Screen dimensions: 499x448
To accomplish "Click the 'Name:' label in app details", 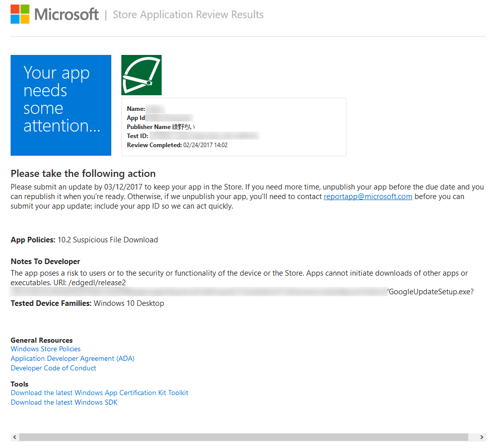I will click(x=136, y=109).
